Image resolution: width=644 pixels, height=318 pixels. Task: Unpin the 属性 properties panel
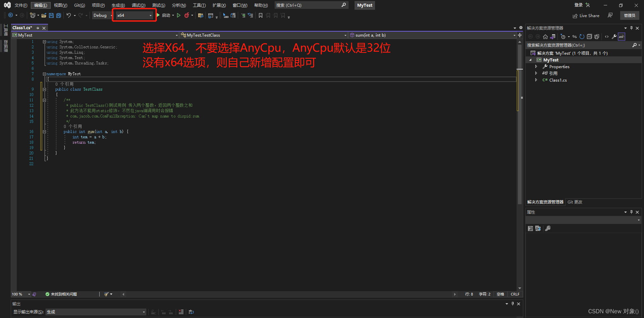(x=631, y=212)
